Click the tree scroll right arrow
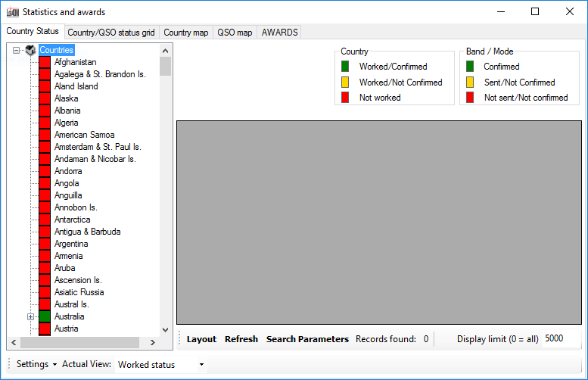The height and width of the screenshot is (380, 588). pyautogui.click(x=153, y=342)
